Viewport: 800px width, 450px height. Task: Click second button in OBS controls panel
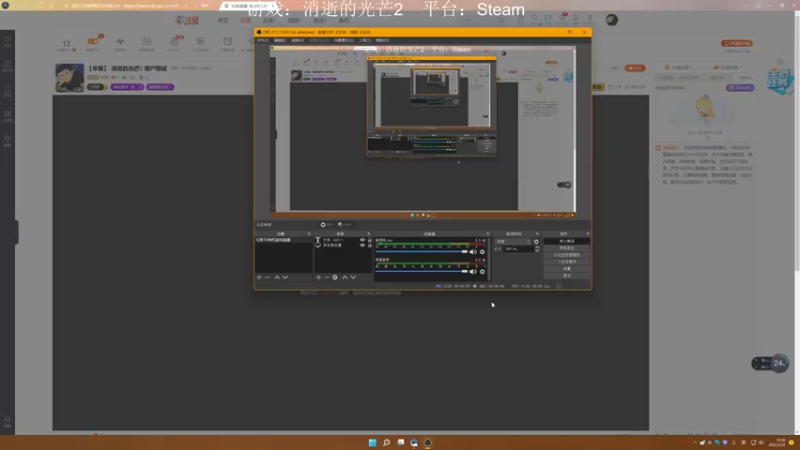click(x=566, y=248)
